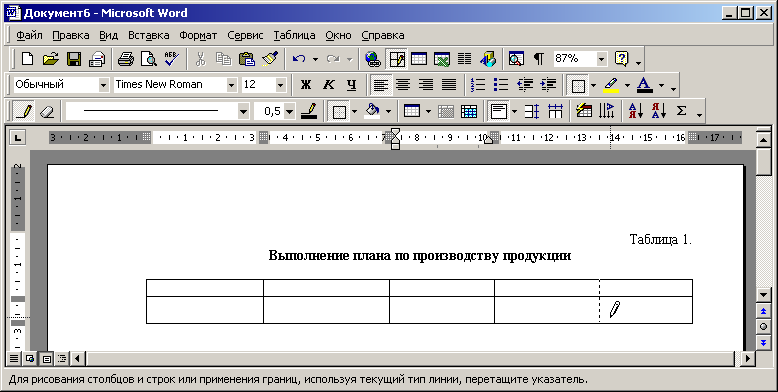The width and height of the screenshot is (778, 392).
Task: Toggle Bold formatting Ж button
Action: click(306, 85)
